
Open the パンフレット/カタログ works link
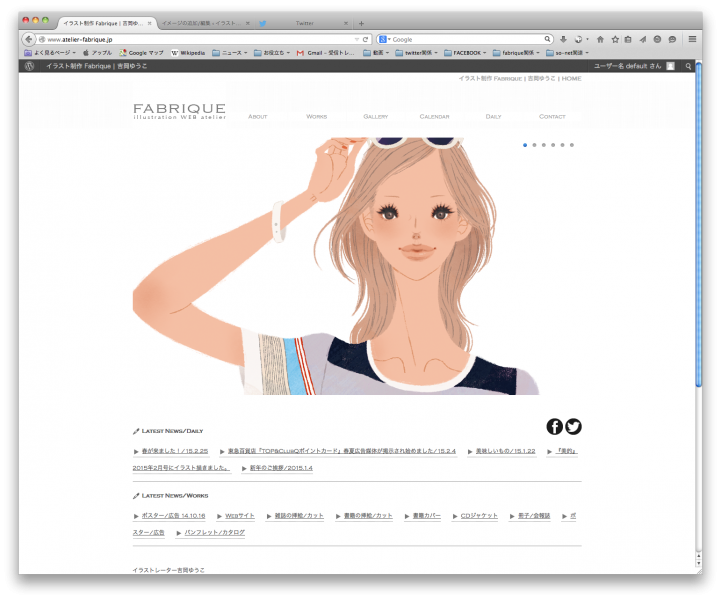coord(215,532)
